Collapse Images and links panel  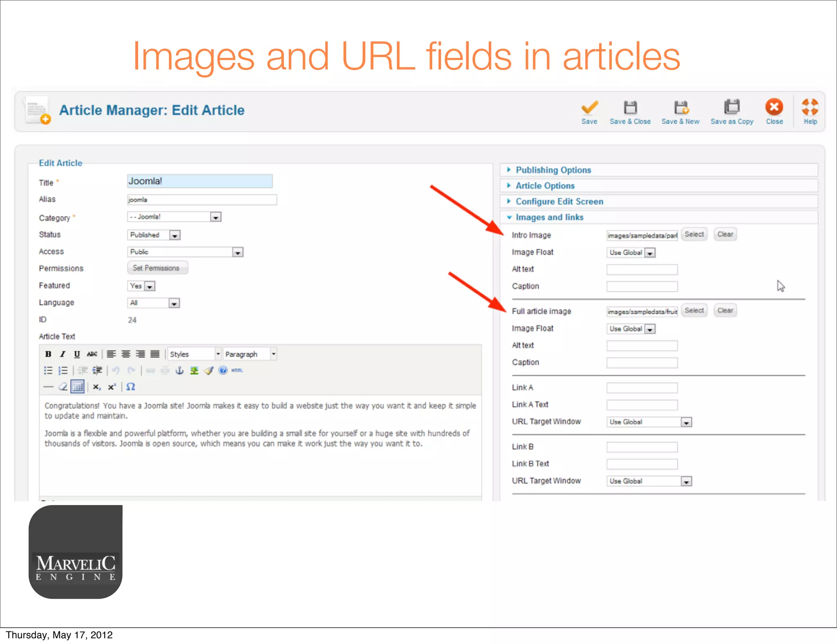[659, 217]
